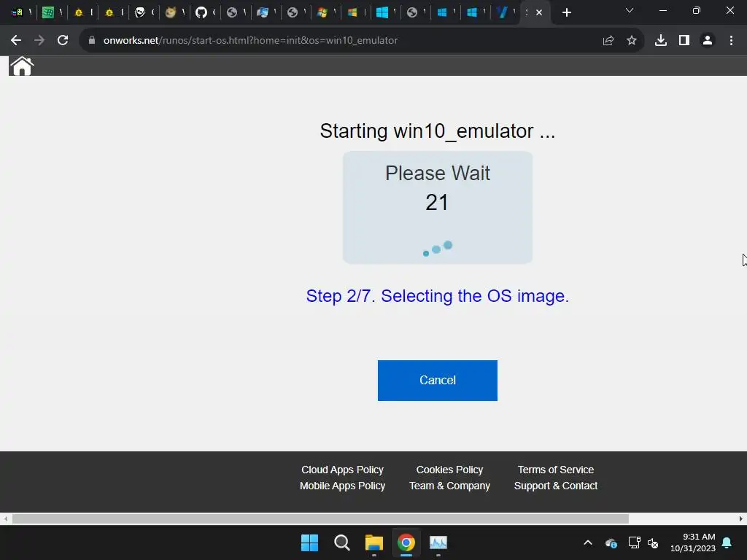Open the Mobile Apps Policy link
The height and width of the screenshot is (560, 747).
[342, 486]
